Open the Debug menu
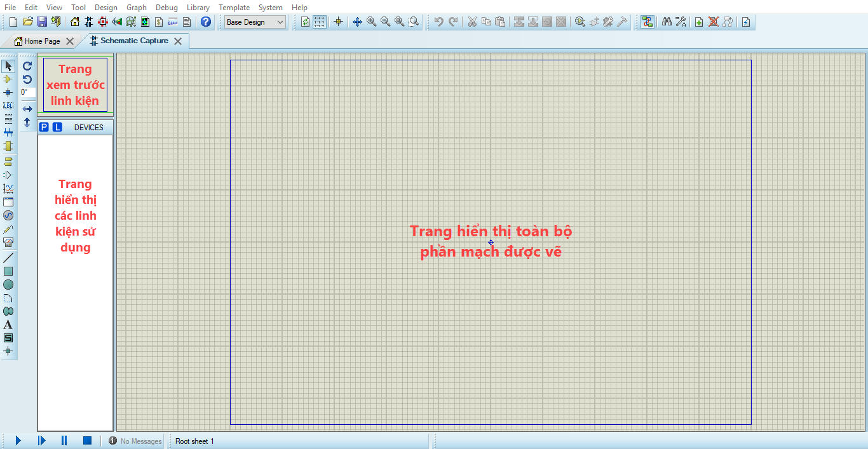The image size is (868, 449). (x=166, y=8)
